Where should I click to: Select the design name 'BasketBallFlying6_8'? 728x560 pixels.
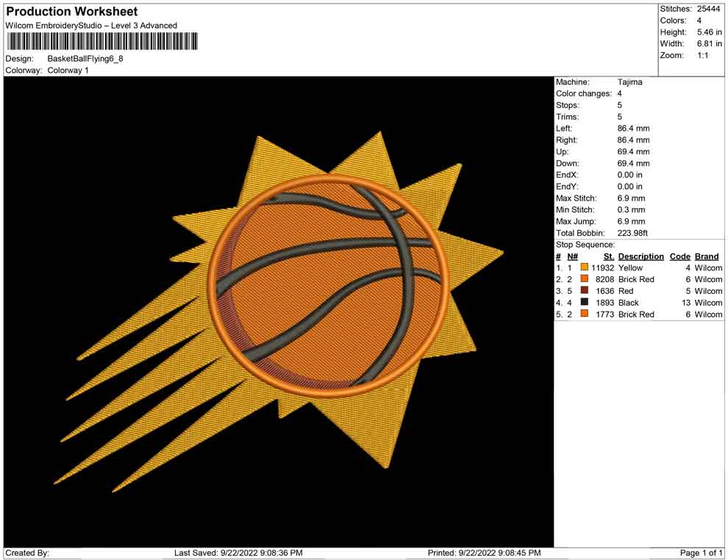click(x=85, y=59)
